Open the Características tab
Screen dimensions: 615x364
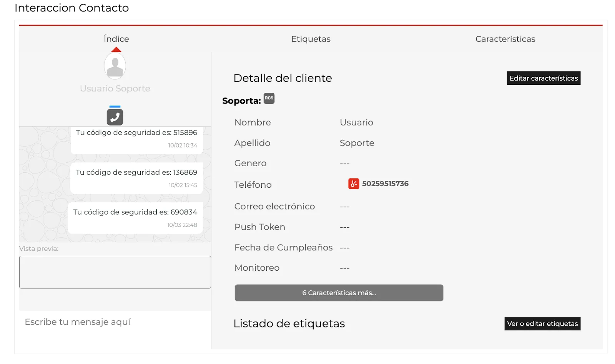point(505,39)
